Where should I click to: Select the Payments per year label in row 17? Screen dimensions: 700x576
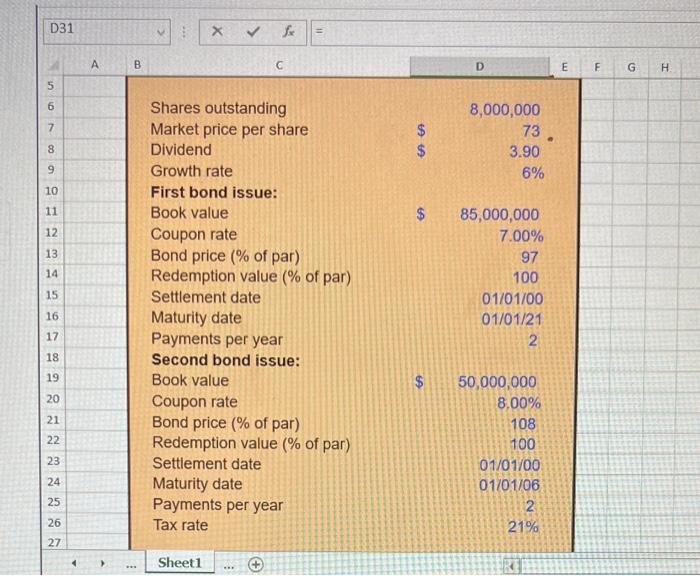coord(217,339)
